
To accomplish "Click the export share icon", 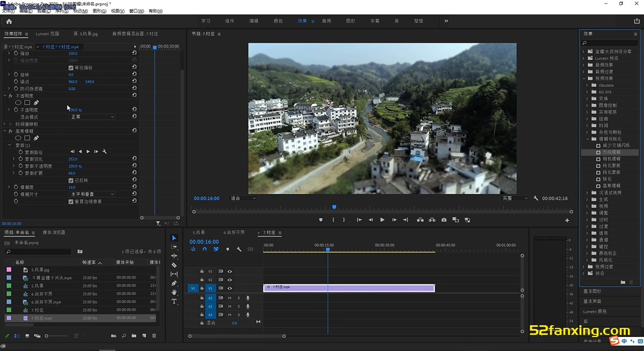I will (636, 21).
